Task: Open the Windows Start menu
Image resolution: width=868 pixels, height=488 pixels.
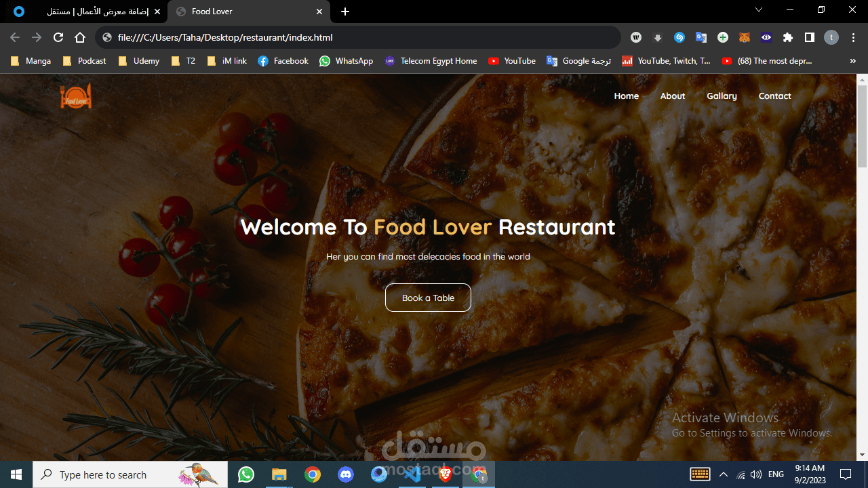Action: (16, 474)
